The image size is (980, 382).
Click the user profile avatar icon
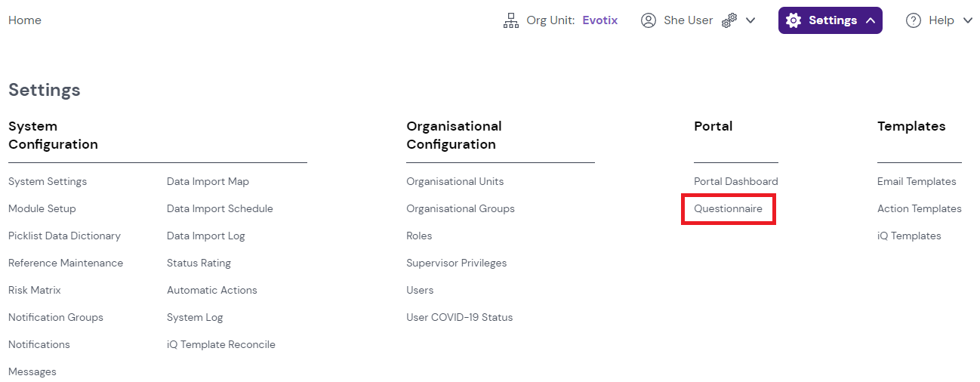[648, 20]
